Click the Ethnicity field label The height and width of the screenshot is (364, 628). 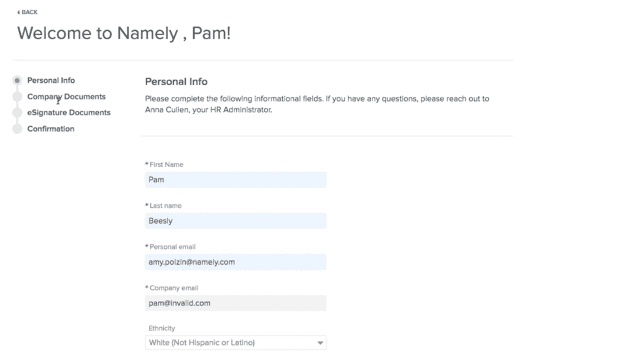pos(161,328)
